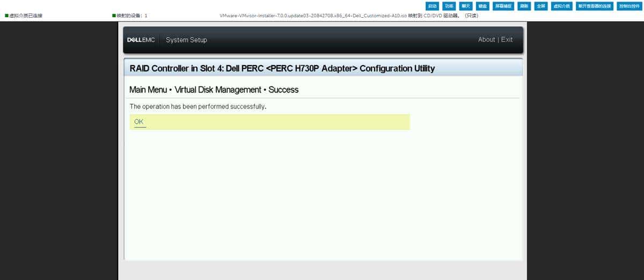Screen dimensions: 644x280
Task: Click the 刷新 (Refresh) button
Action: tap(524, 6)
